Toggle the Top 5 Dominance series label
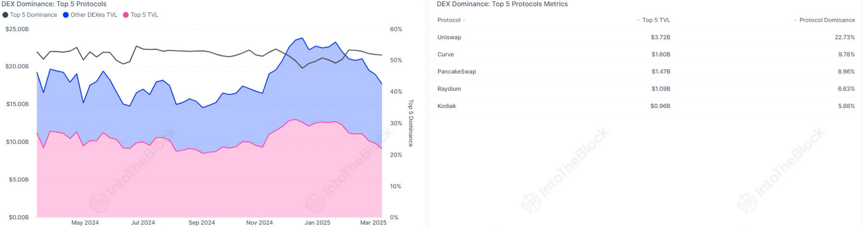 [x=34, y=15]
